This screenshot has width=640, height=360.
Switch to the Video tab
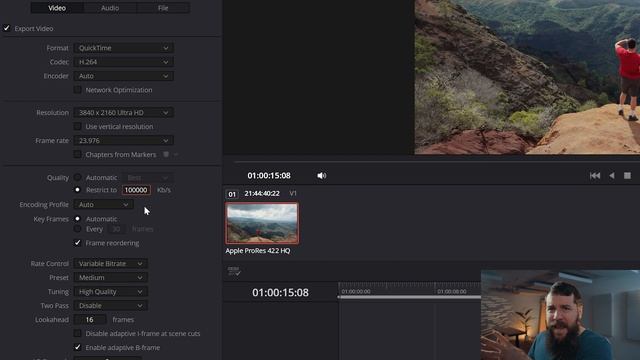pyautogui.click(x=57, y=8)
